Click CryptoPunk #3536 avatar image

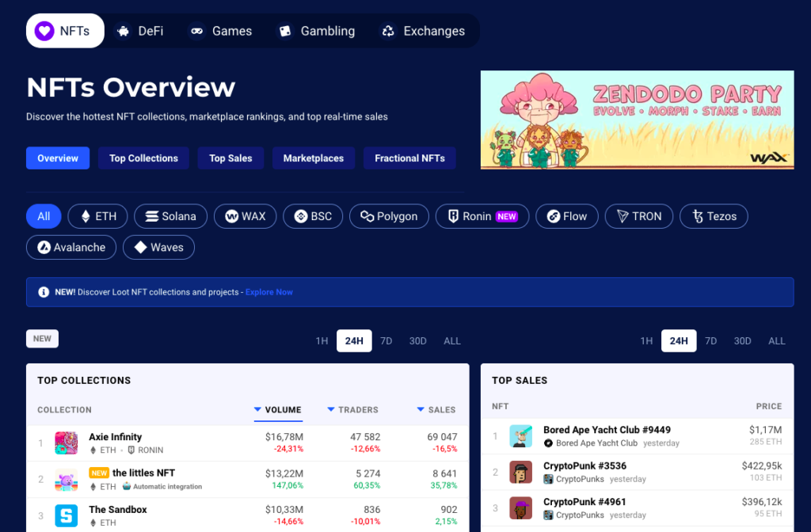click(x=520, y=473)
